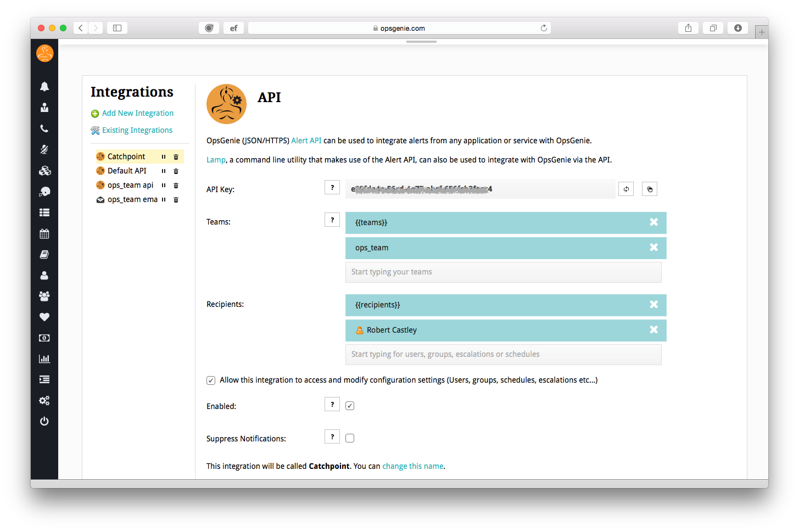Select the ops_team api integration
This screenshot has height=532, width=799.
[x=130, y=185]
